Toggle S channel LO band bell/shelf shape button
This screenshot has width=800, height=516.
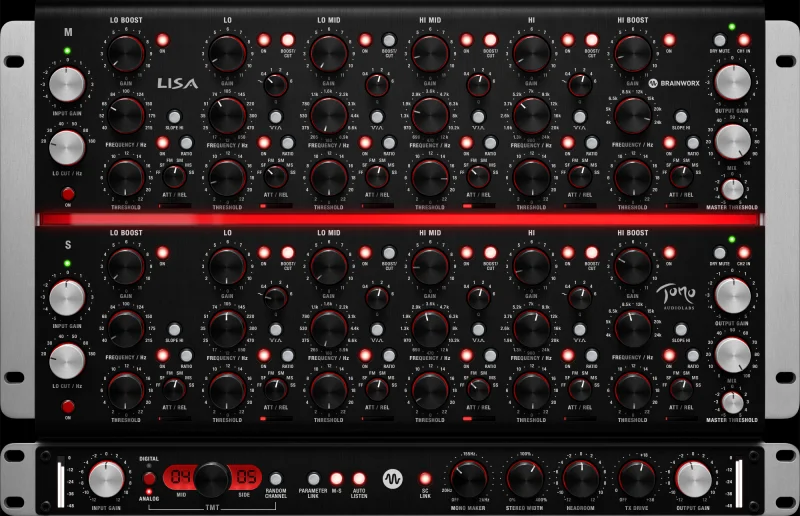[276, 329]
